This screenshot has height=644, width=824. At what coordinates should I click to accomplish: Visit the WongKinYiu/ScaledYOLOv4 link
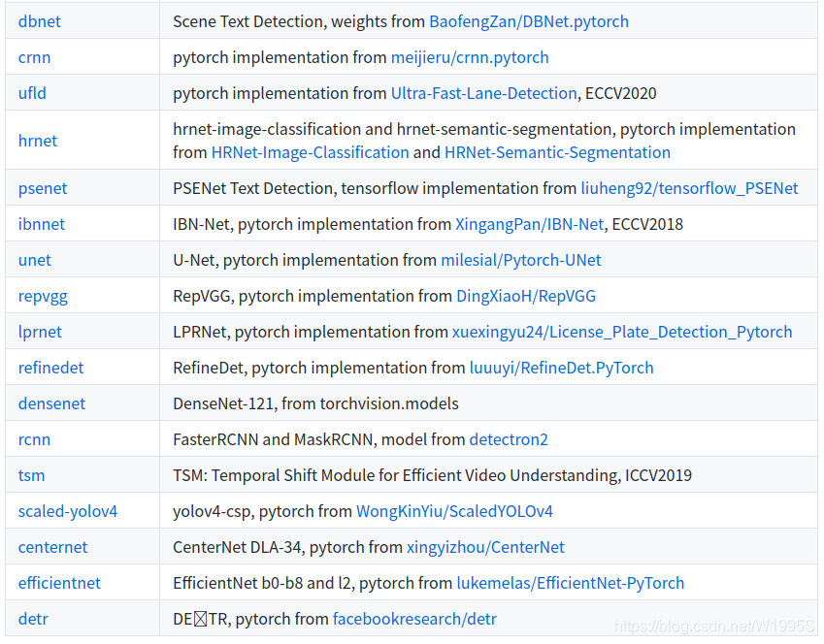pos(454,511)
